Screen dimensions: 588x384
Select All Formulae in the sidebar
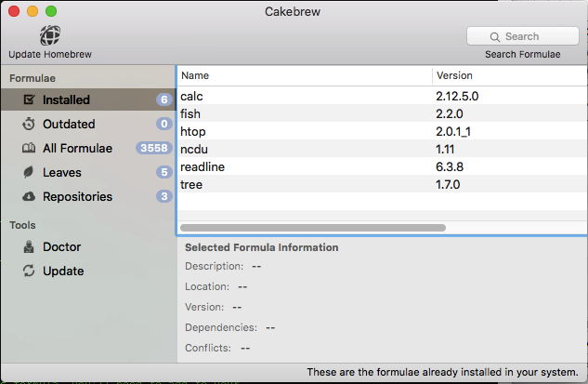point(88,148)
